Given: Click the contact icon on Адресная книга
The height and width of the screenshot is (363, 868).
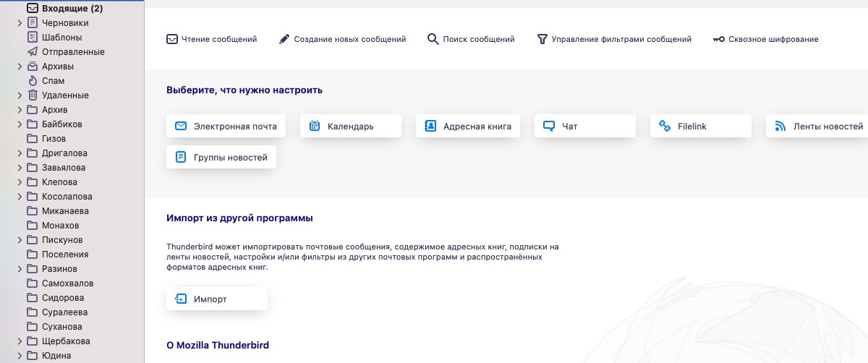Looking at the screenshot, I should [430, 126].
